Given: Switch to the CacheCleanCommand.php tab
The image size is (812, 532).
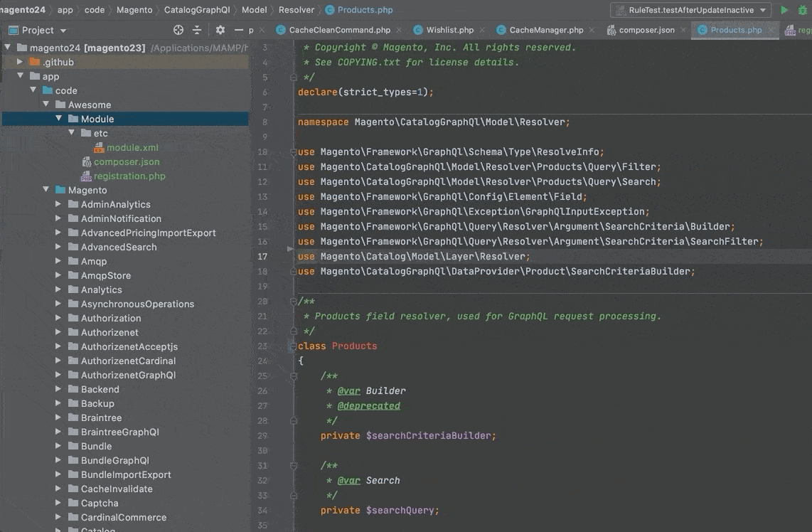Looking at the screenshot, I should pos(339,30).
